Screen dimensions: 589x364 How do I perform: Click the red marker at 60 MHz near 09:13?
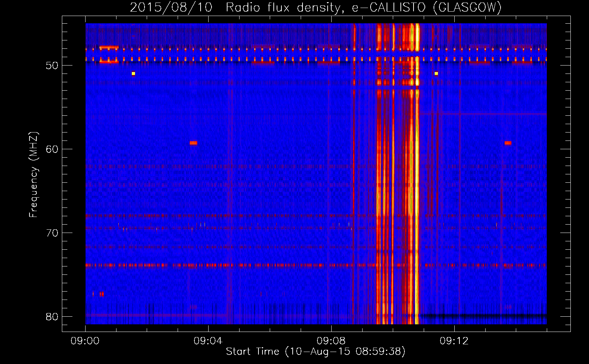point(508,143)
